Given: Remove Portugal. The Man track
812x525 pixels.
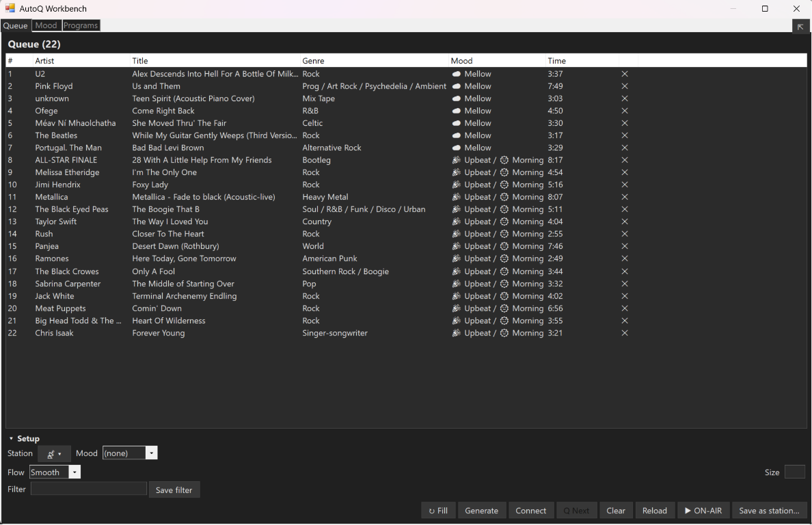Looking at the screenshot, I should pyautogui.click(x=625, y=148).
